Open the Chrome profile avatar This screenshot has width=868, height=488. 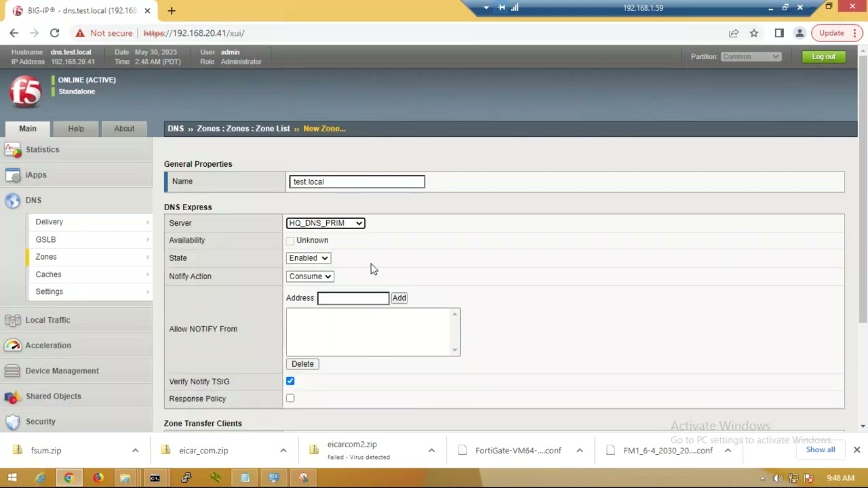point(800,33)
